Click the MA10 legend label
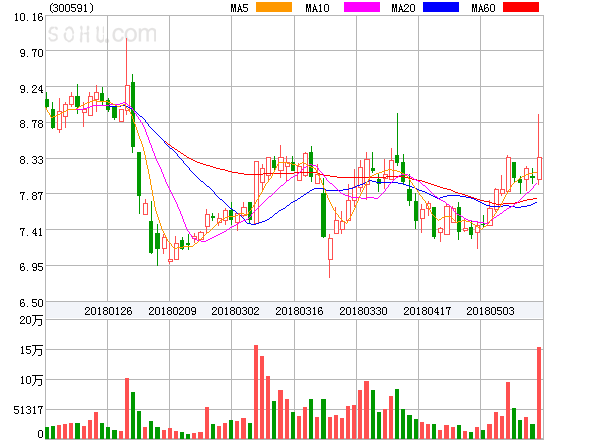 point(317,8)
